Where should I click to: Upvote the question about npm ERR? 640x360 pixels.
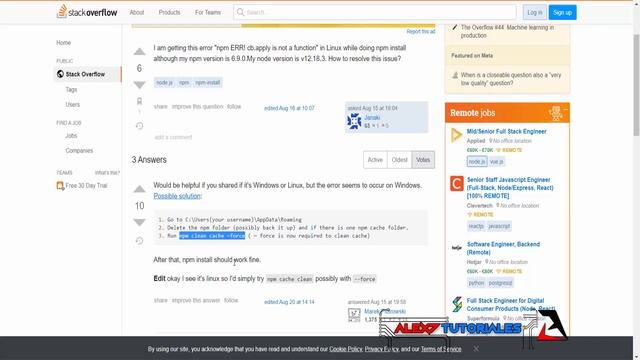[x=139, y=51]
